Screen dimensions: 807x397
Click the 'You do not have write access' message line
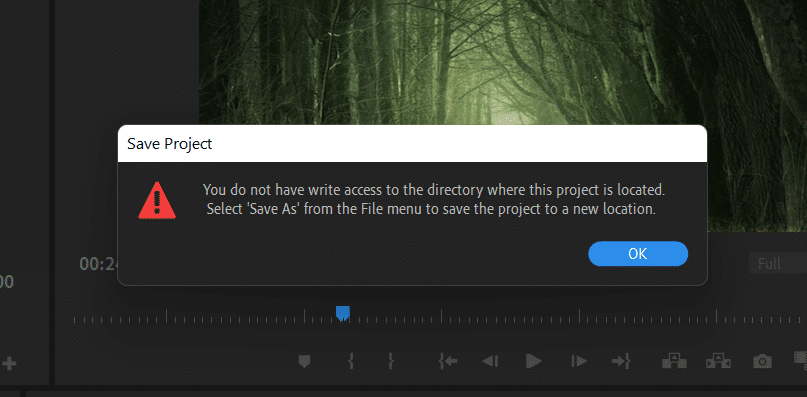pos(434,190)
